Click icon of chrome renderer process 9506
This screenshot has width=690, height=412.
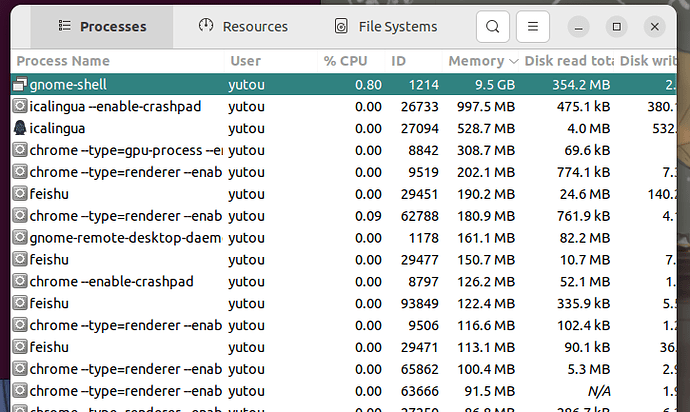pyautogui.click(x=20, y=325)
